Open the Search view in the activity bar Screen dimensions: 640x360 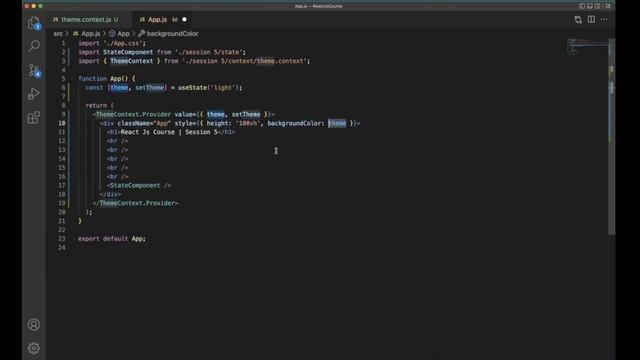34,46
